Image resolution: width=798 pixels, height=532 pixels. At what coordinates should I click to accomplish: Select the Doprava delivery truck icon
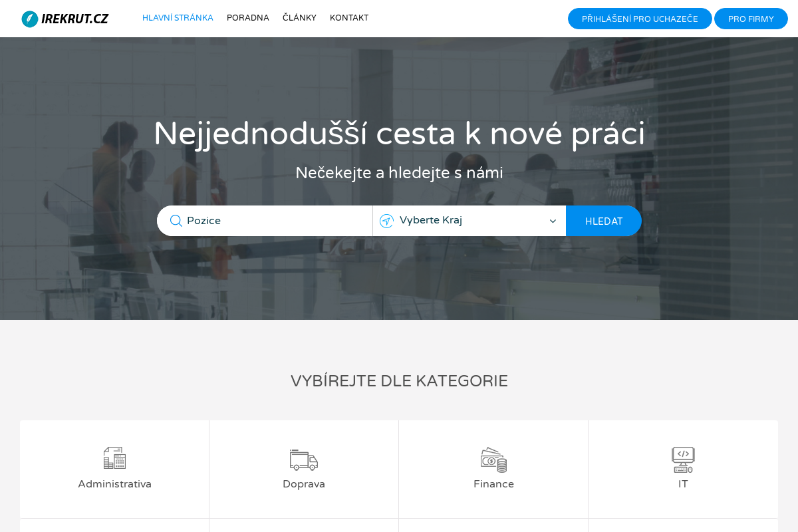pos(304,458)
